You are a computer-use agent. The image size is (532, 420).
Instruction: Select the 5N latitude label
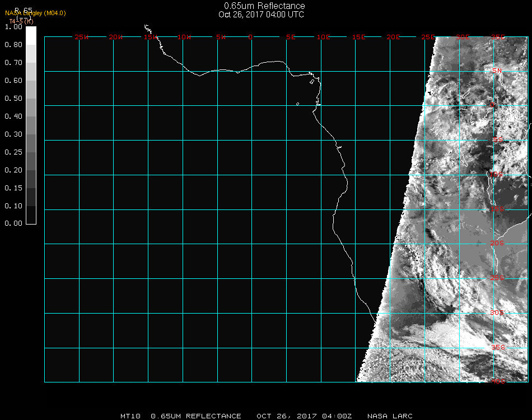[x=497, y=71]
